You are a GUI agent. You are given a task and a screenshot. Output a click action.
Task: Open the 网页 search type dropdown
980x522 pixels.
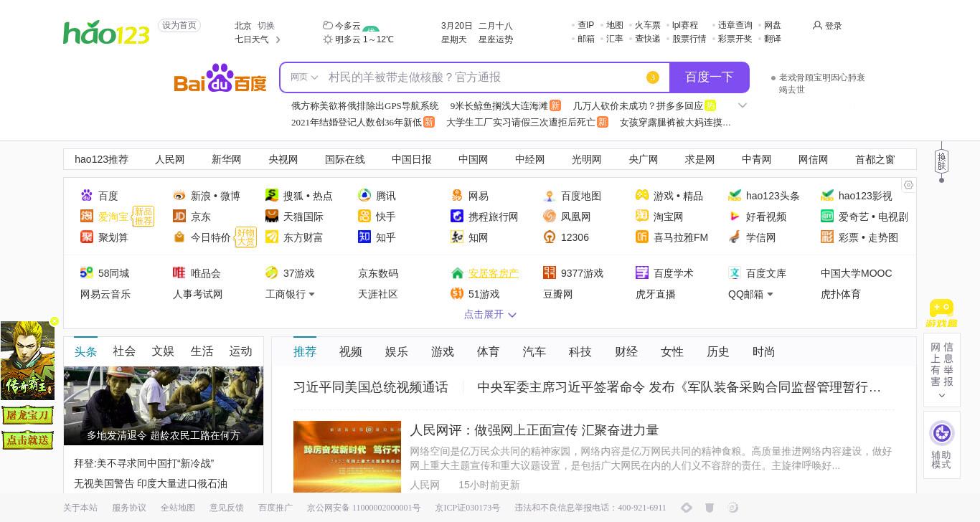(x=304, y=77)
